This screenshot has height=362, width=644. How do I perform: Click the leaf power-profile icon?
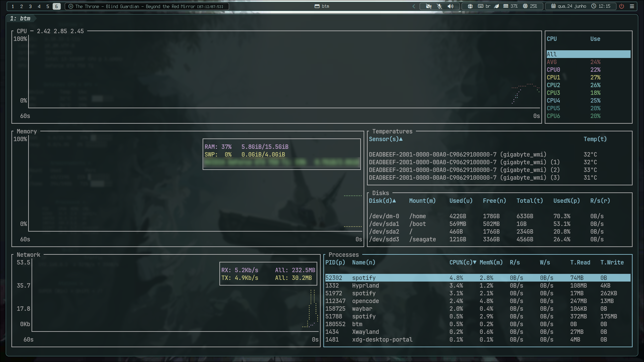point(496,6)
